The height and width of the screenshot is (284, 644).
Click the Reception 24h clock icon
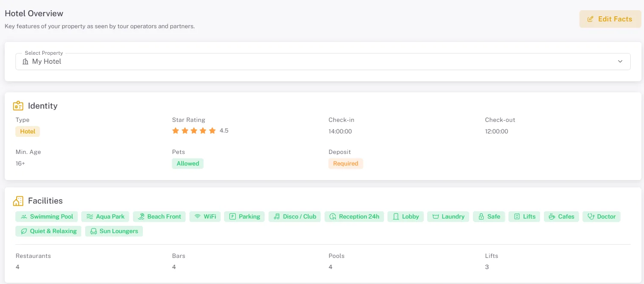click(333, 217)
